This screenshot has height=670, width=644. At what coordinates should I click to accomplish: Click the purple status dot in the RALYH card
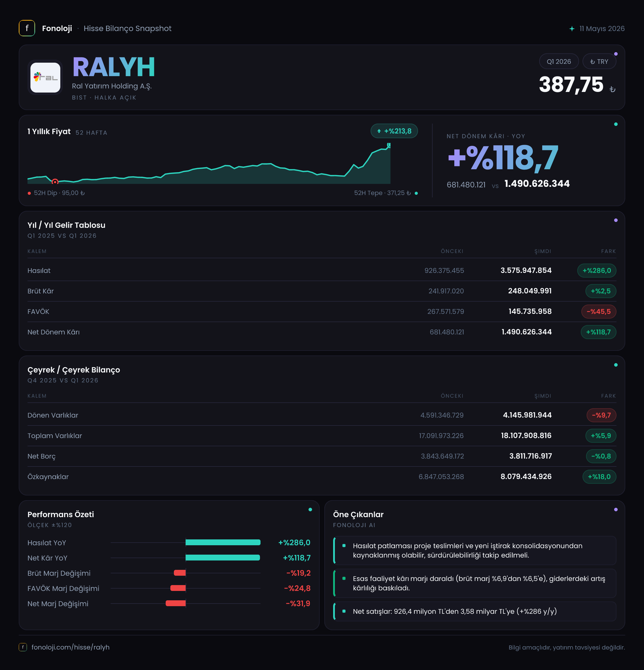click(x=616, y=54)
